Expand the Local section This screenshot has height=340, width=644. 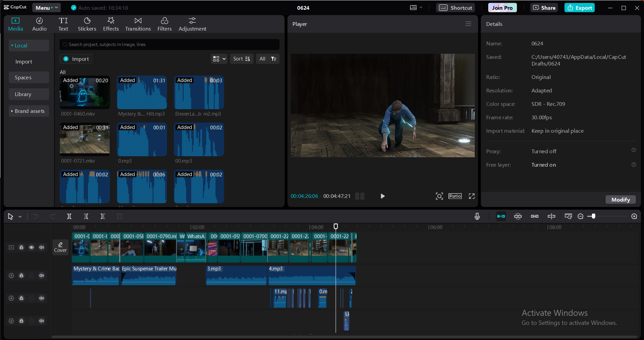click(29, 45)
